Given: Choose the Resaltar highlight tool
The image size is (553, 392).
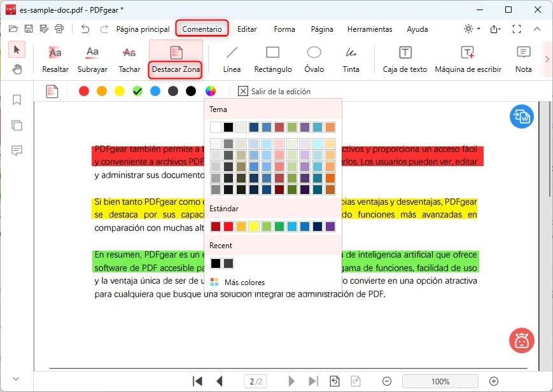Looking at the screenshot, I should pyautogui.click(x=55, y=59).
